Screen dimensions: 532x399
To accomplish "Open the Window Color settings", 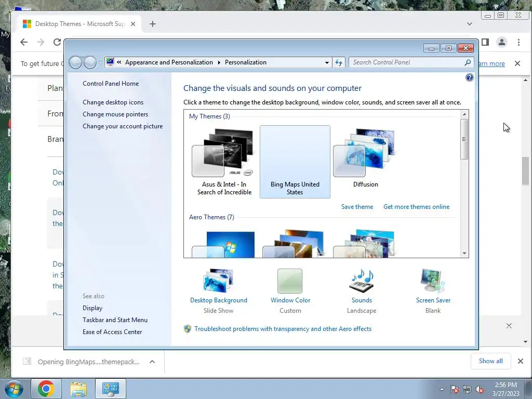I will pos(290,291).
